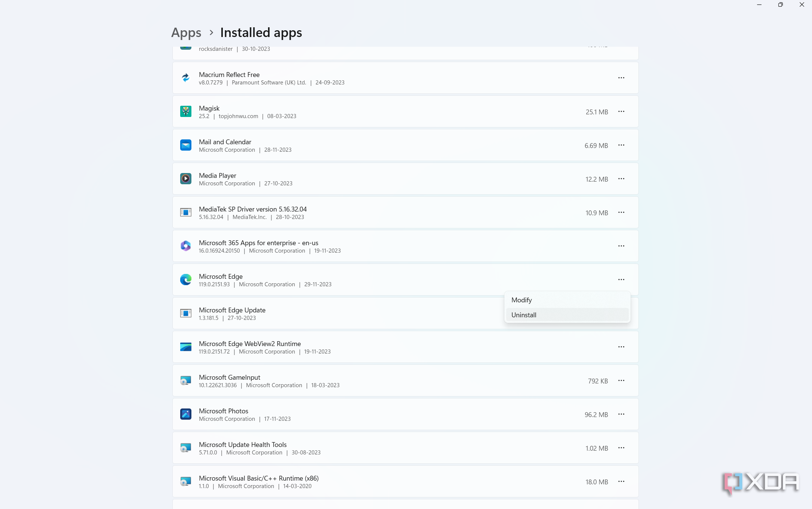The height and width of the screenshot is (509, 812).
Task: Select the Mail and Calendar name
Action: pyautogui.click(x=225, y=142)
